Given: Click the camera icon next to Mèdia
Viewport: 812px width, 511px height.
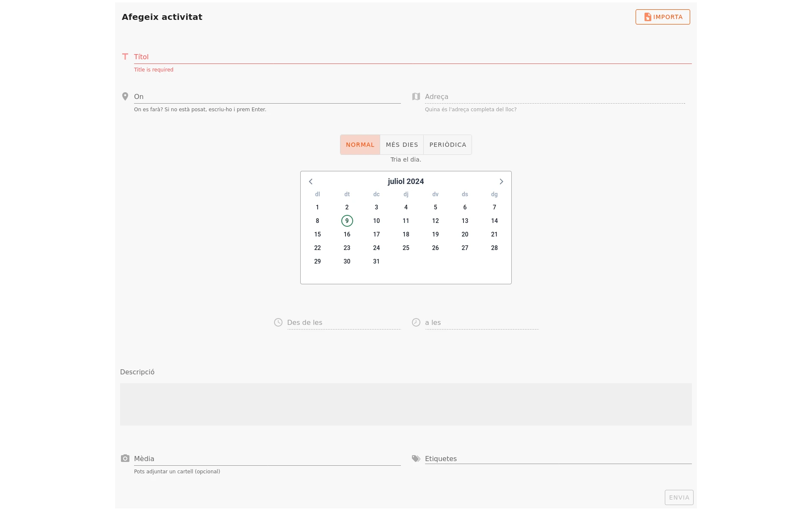Looking at the screenshot, I should 125,459.
